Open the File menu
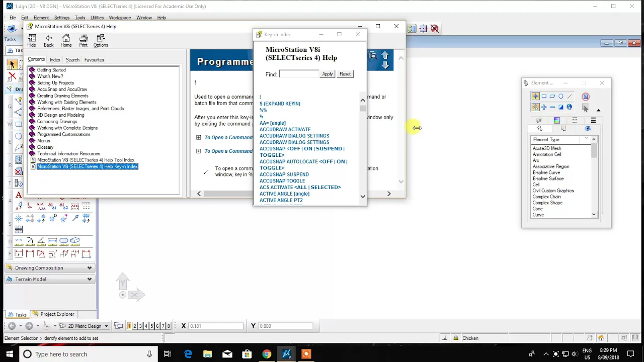 pyautogui.click(x=13, y=18)
